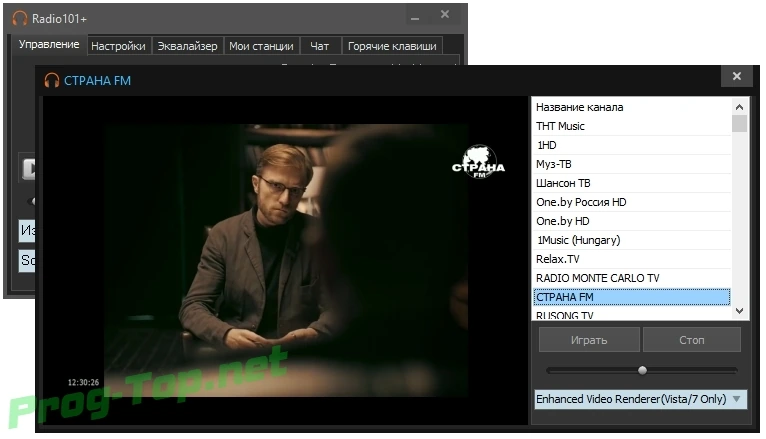Open the Чат tab

coord(320,46)
